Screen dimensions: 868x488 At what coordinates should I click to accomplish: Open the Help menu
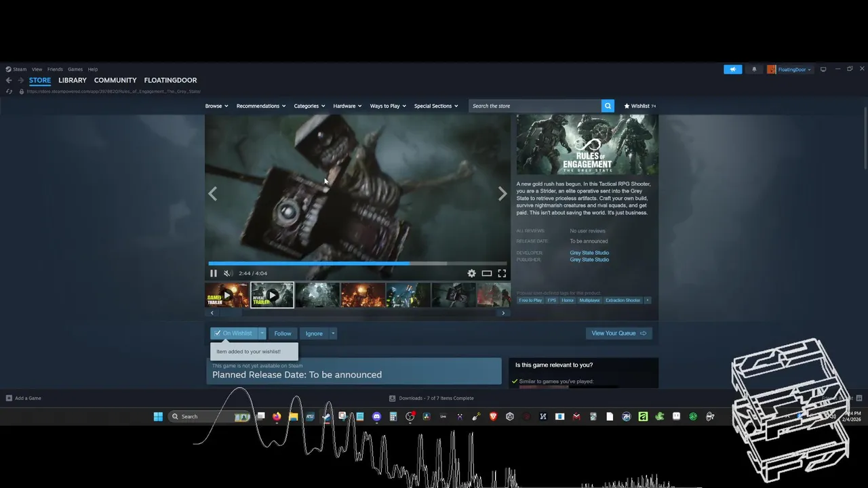93,69
